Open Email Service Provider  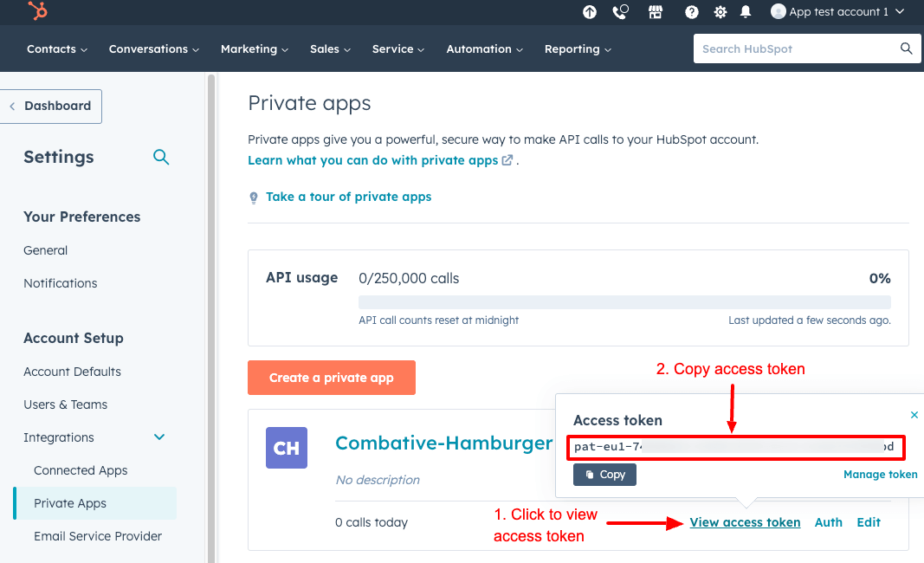pos(98,536)
